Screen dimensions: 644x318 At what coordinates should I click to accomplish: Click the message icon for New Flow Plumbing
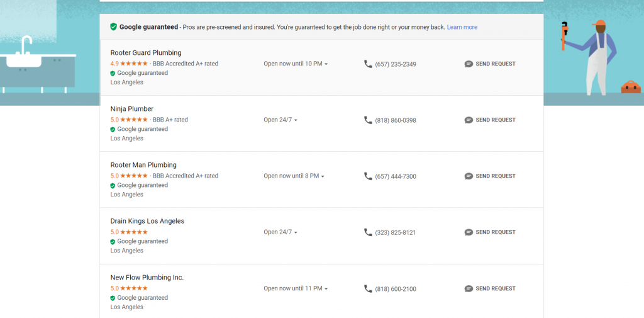click(469, 289)
